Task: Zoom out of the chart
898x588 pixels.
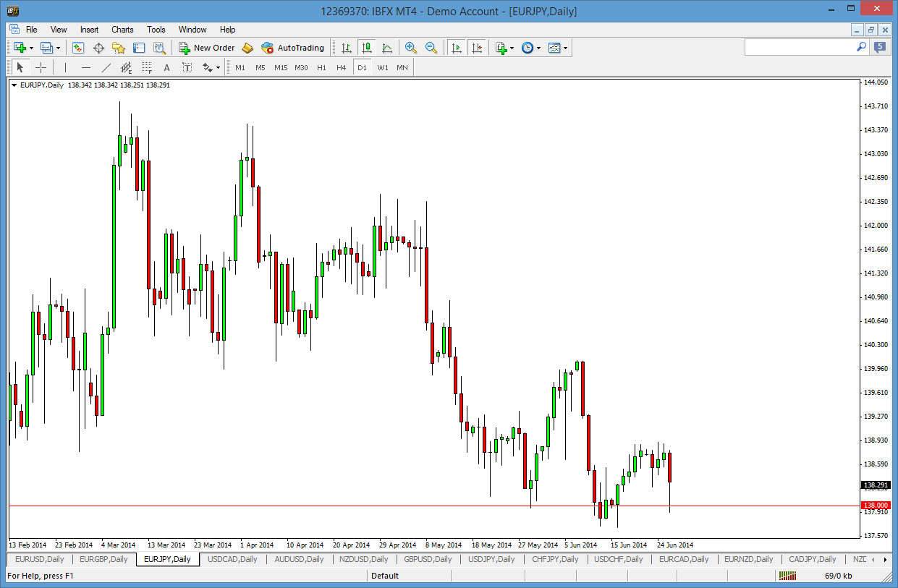Action: click(x=431, y=48)
